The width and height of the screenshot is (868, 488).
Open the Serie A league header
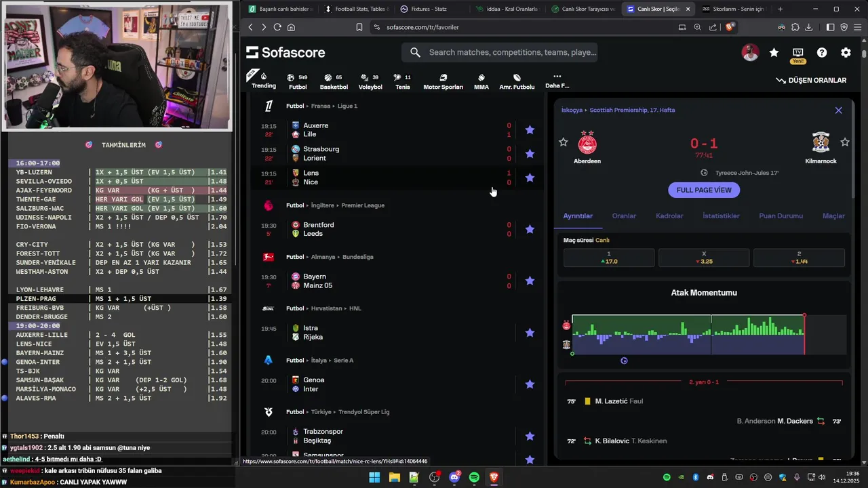click(x=343, y=360)
